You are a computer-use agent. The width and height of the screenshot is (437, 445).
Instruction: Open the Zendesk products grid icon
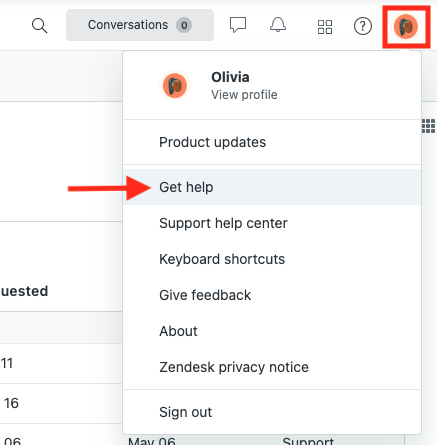point(325,27)
